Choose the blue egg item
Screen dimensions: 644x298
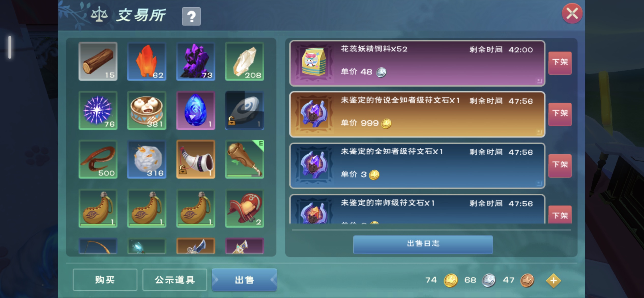pos(196,111)
